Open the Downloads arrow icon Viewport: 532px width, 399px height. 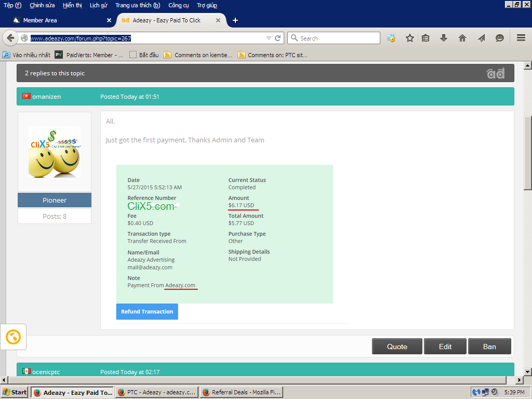click(x=444, y=38)
